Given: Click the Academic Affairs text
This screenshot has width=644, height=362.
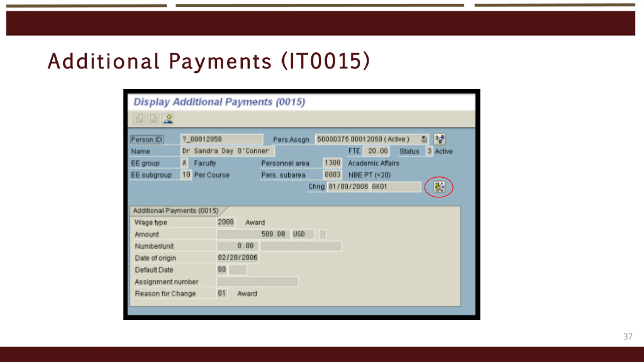Looking at the screenshot, I should coord(374,163).
